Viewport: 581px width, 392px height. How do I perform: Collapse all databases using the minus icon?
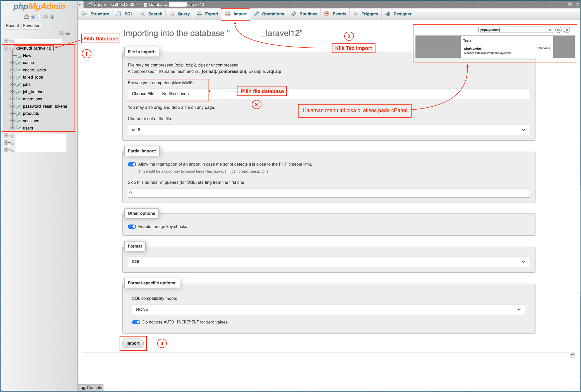[61, 34]
